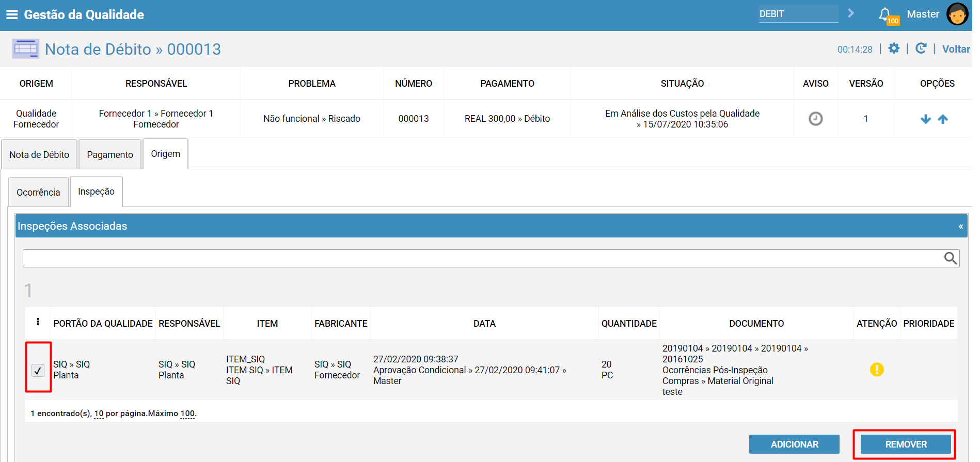Switch to Nota de Débito tab
Viewport: 980px width, 462px height.
click(39, 154)
